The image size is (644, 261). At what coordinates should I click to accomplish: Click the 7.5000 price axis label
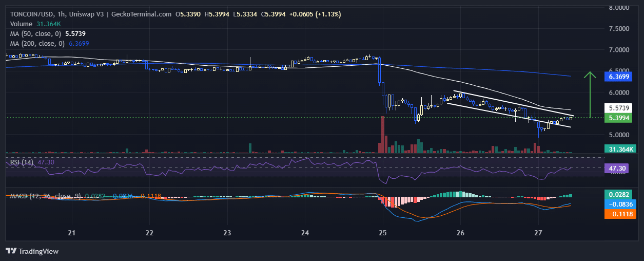coord(619,29)
